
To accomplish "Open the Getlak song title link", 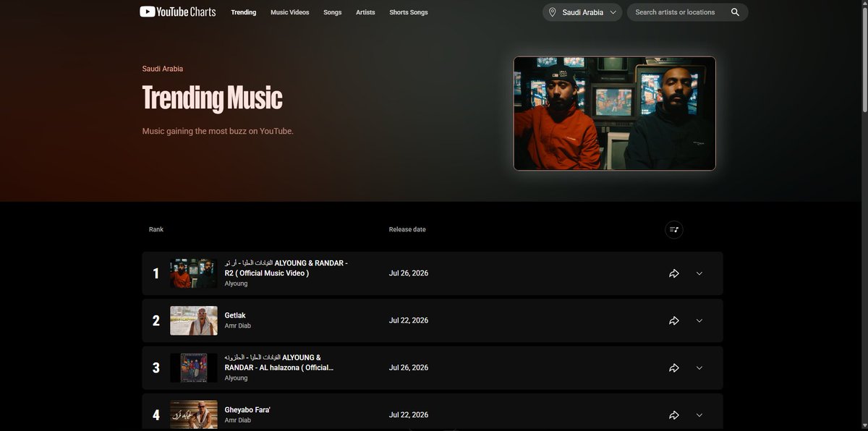I will click(235, 315).
